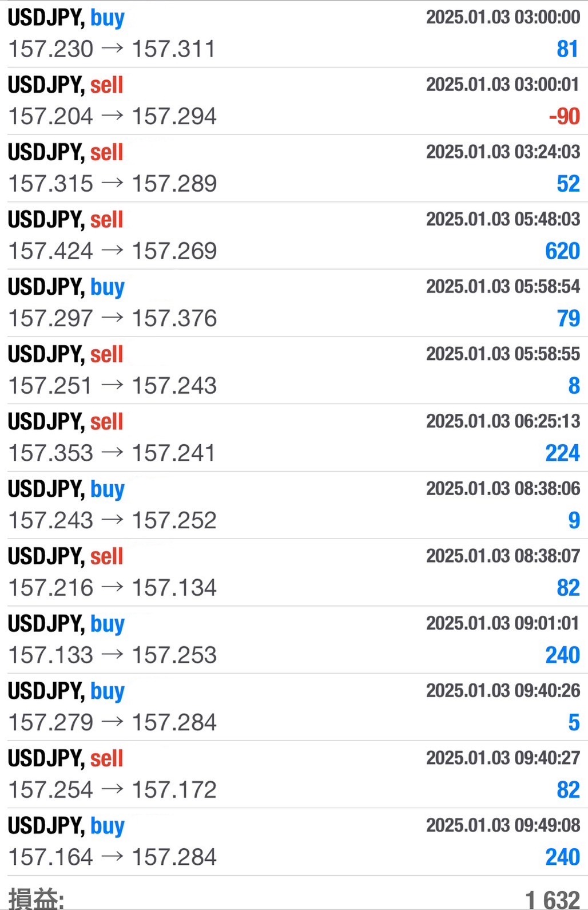This screenshot has width=588, height=910.
Task: Open the buy trade closed at 09:01:01
Action: tap(294, 639)
